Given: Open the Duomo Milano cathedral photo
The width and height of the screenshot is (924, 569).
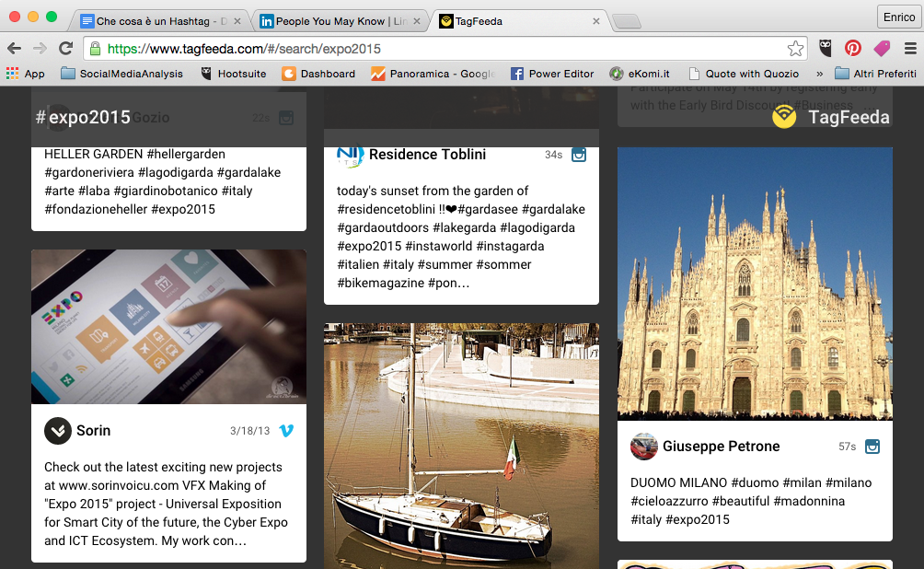Looking at the screenshot, I should 755,284.
